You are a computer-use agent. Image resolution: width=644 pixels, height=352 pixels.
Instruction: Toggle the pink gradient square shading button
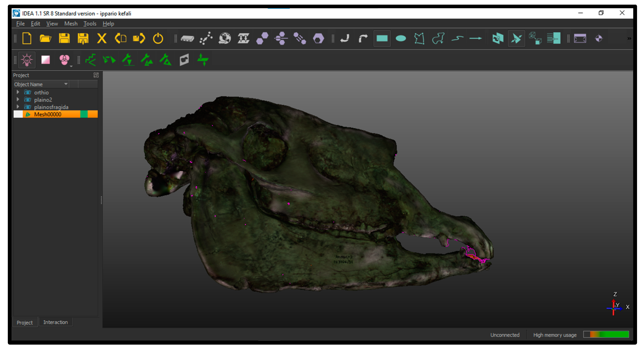46,60
